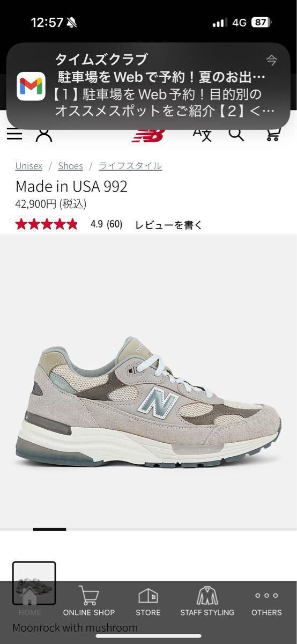This screenshot has width=297, height=644.
Task: Tap the Gmail notification icon
Action: (31, 86)
